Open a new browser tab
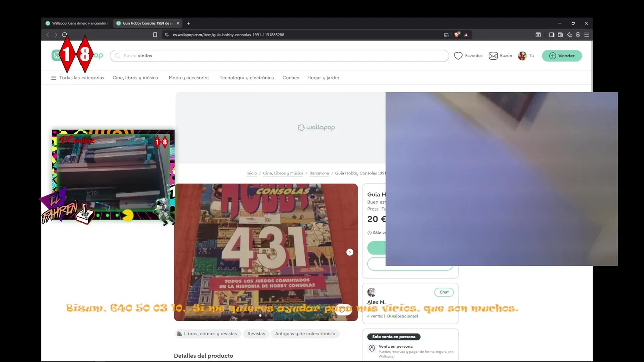The height and width of the screenshot is (362, 644). 188,23
